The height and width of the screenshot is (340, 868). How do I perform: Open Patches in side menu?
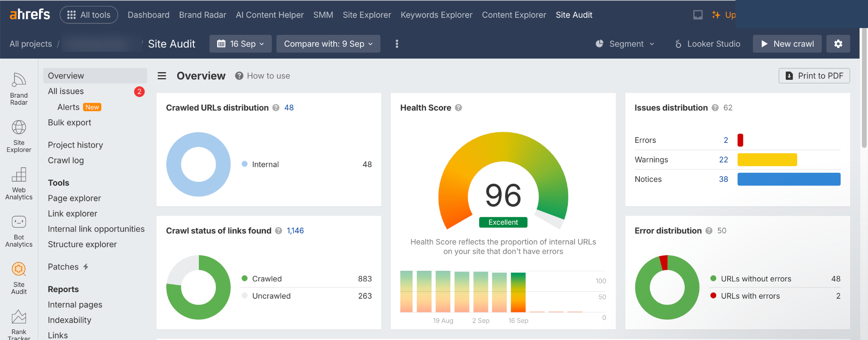pyautogui.click(x=68, y=267)
